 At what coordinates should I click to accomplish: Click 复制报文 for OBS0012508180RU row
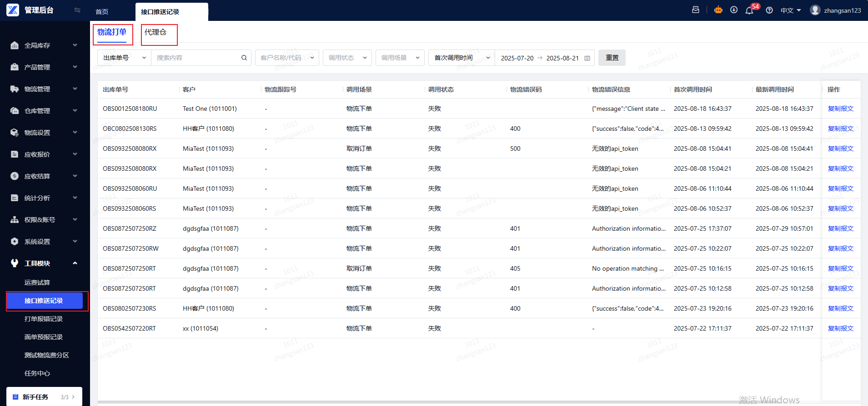coord(841,109)
